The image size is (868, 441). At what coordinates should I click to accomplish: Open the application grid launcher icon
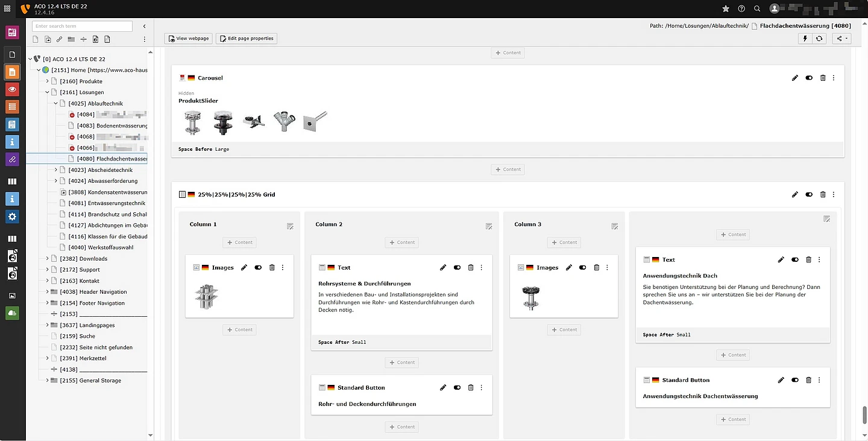pyautogui.click(x=7, y=8)
